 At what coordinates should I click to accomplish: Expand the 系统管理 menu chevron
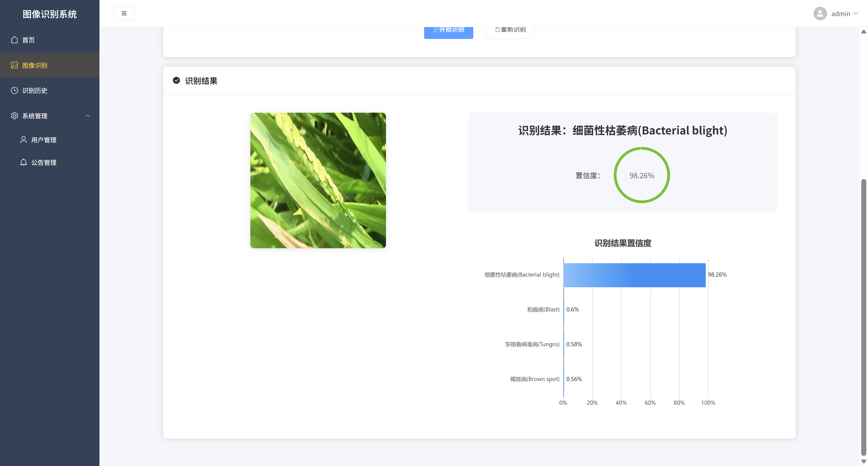pos(88,116)
